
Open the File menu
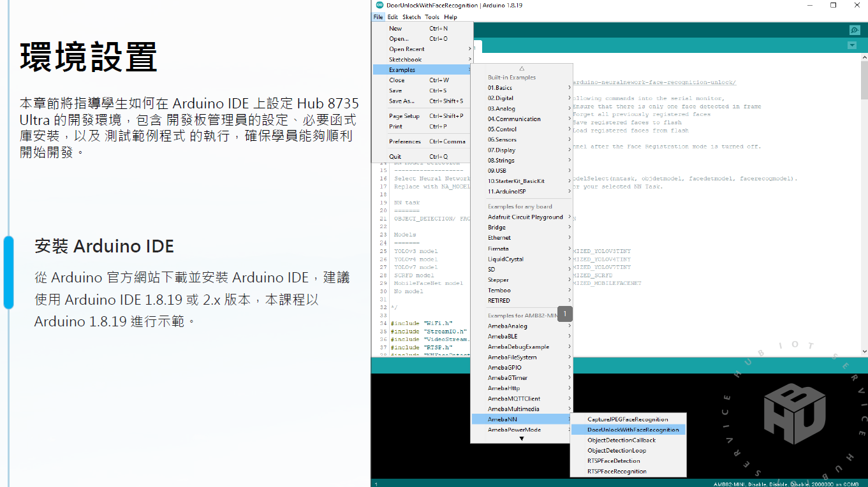pos(378,17)
